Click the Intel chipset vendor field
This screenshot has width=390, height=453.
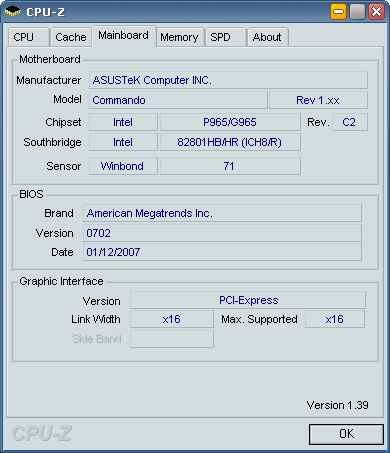[123, 122]
